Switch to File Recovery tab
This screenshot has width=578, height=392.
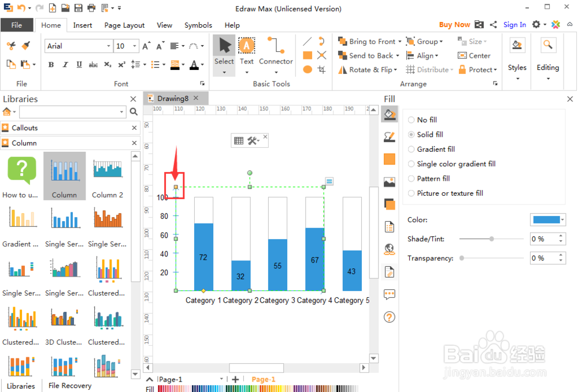[70, 386]
